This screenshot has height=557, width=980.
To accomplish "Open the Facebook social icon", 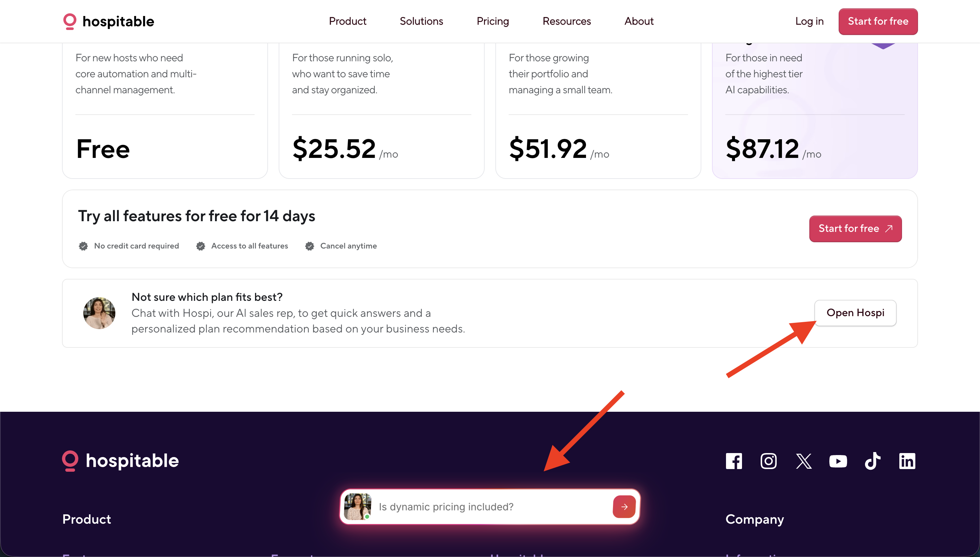I will pos(734,461).
